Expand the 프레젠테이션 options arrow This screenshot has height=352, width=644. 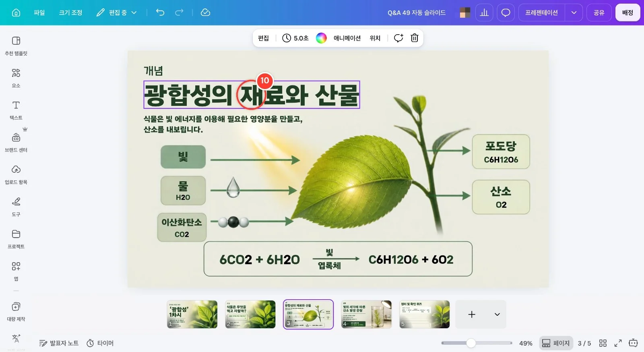pyautogui.click(x=574, y=12)
